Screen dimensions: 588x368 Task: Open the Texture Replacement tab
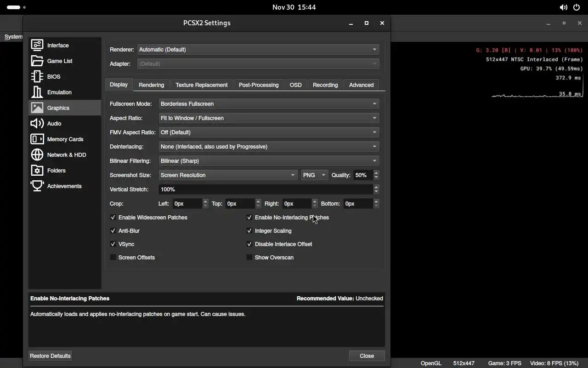201,85
